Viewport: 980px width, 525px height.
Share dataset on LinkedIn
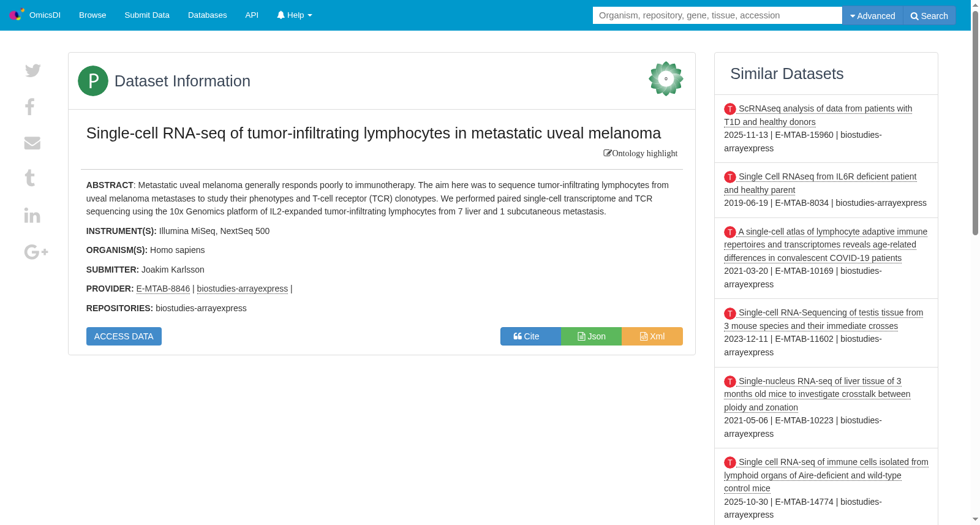tap(32, 215)
